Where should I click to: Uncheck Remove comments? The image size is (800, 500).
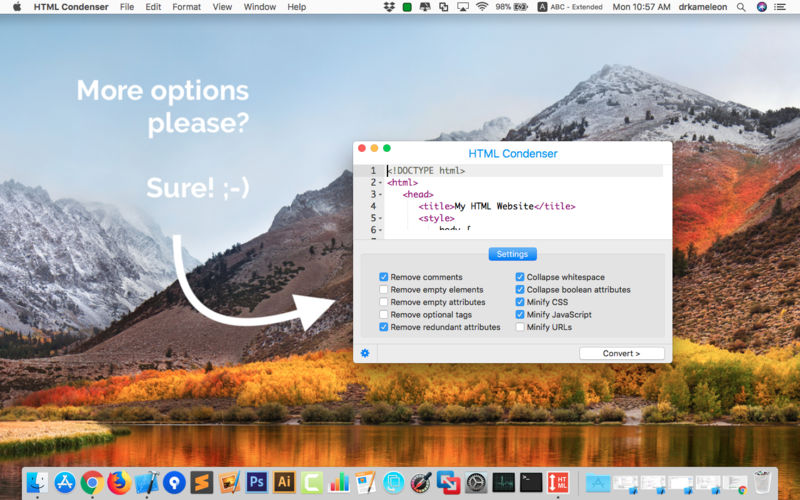(384, 277)
